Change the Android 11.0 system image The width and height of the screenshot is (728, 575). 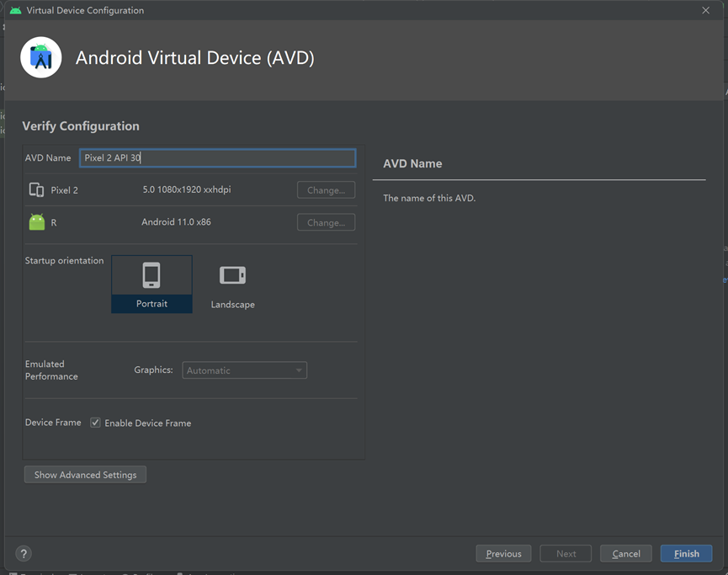(x=326, y=221)
